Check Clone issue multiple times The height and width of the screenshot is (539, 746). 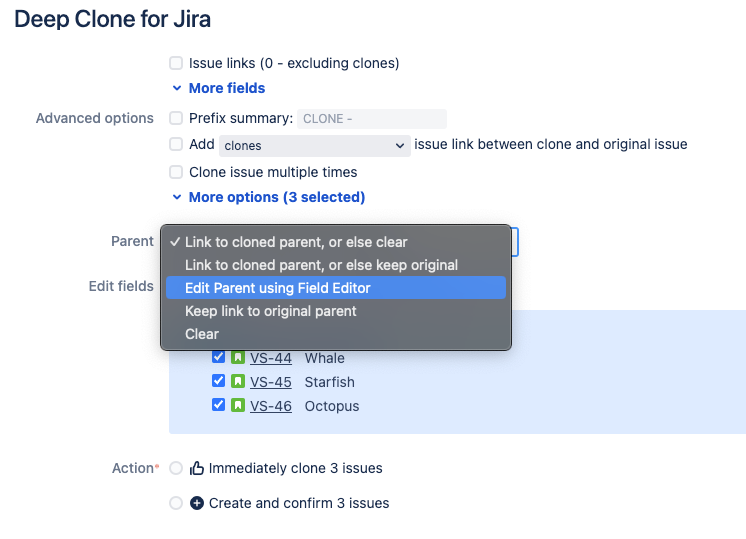(176, 172)
